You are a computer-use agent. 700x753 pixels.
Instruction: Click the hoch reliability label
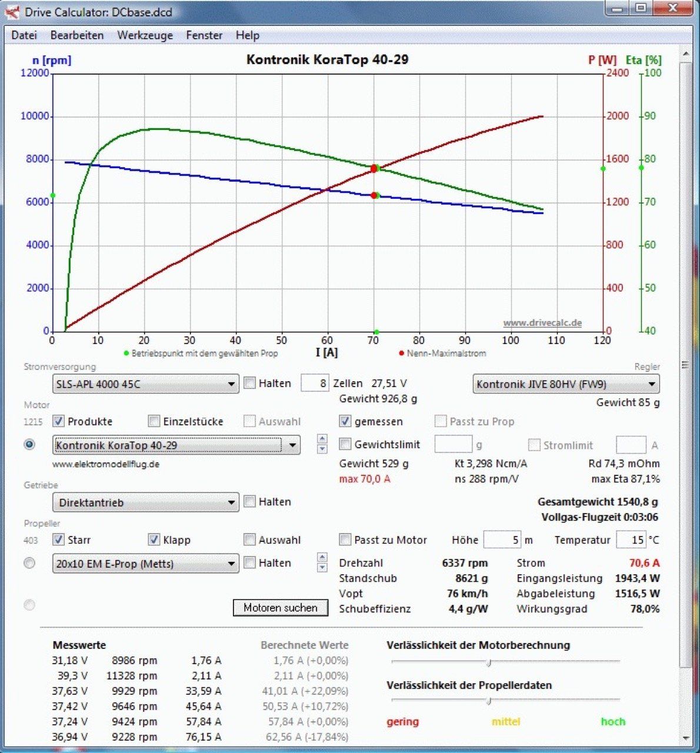(613, 722)
